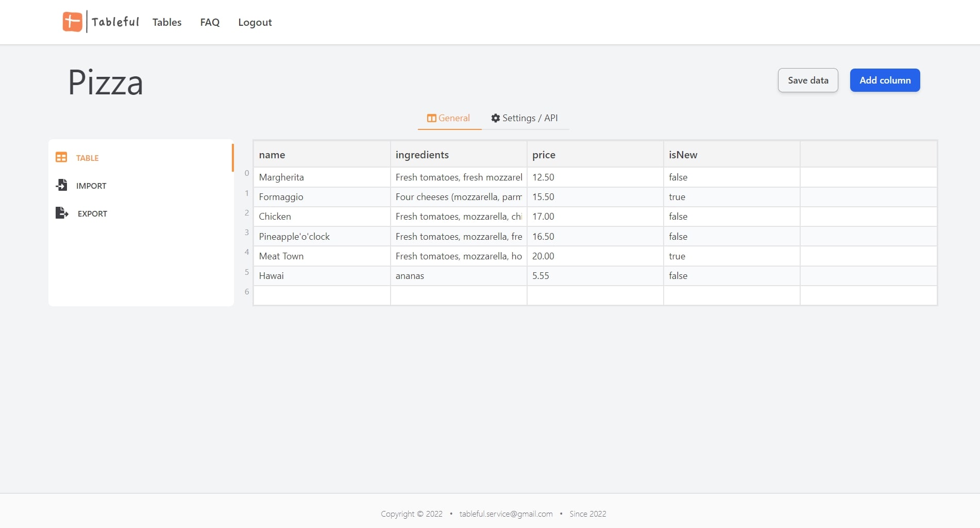Click the ananas ingredients cell

point(459,276)
